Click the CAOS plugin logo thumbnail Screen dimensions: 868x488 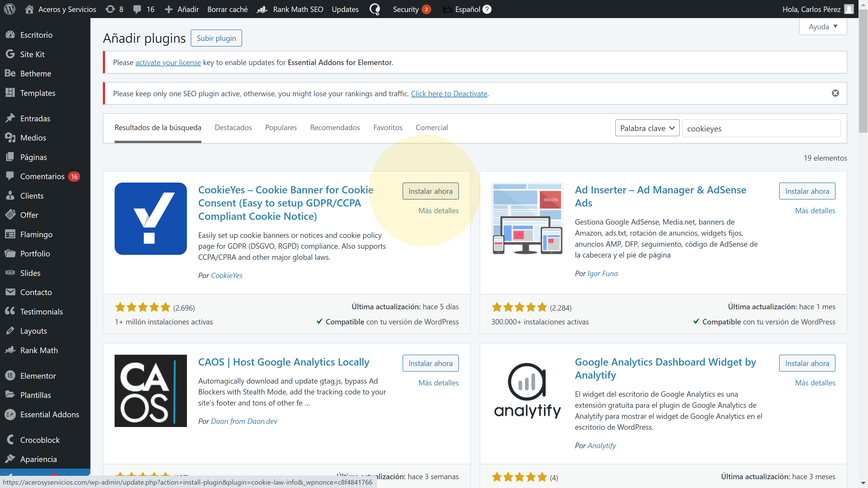coord(151,391)
